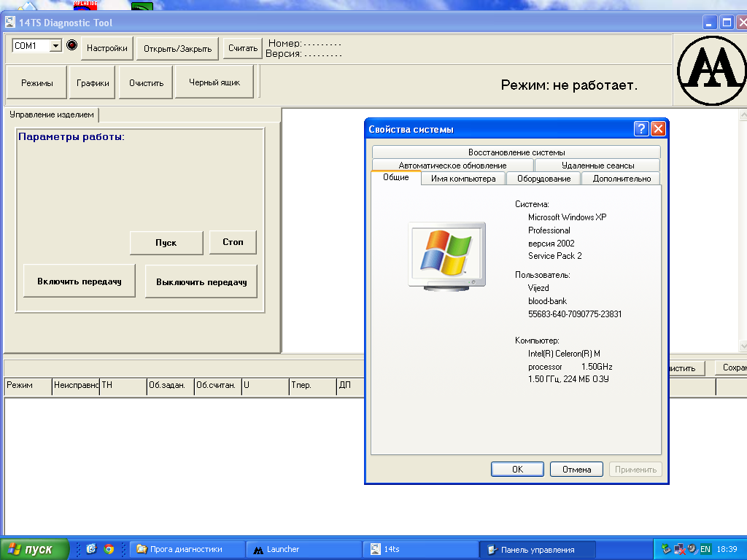Switch to the Имя компьютера tab
Viewport: 747px width, 560px height.
point(463,179)
